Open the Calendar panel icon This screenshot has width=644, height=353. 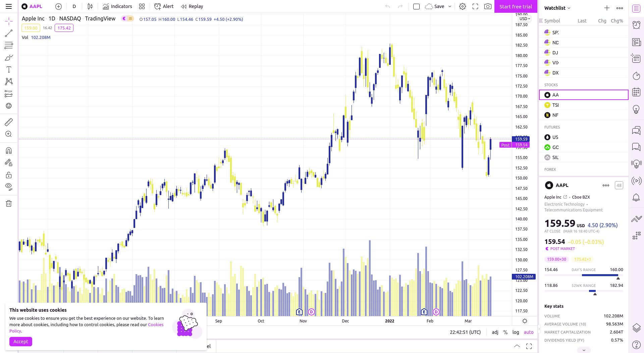tap(636, 92)
